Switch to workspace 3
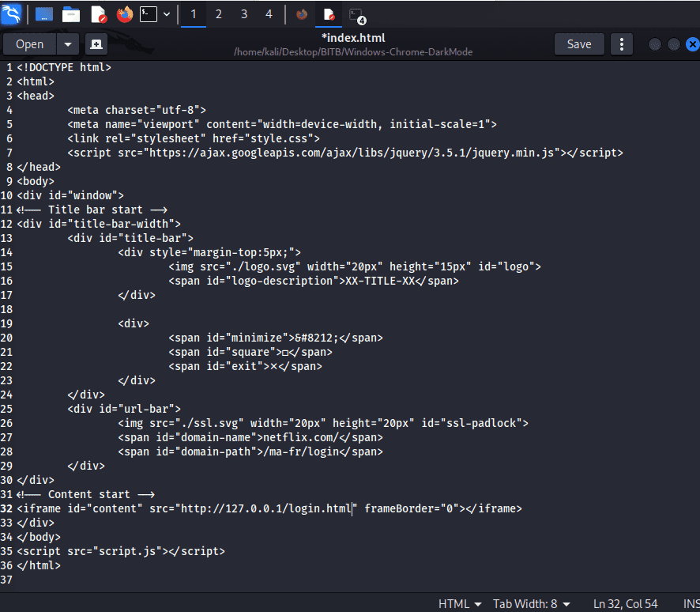 pyautogui.click(x=244, y=14)
